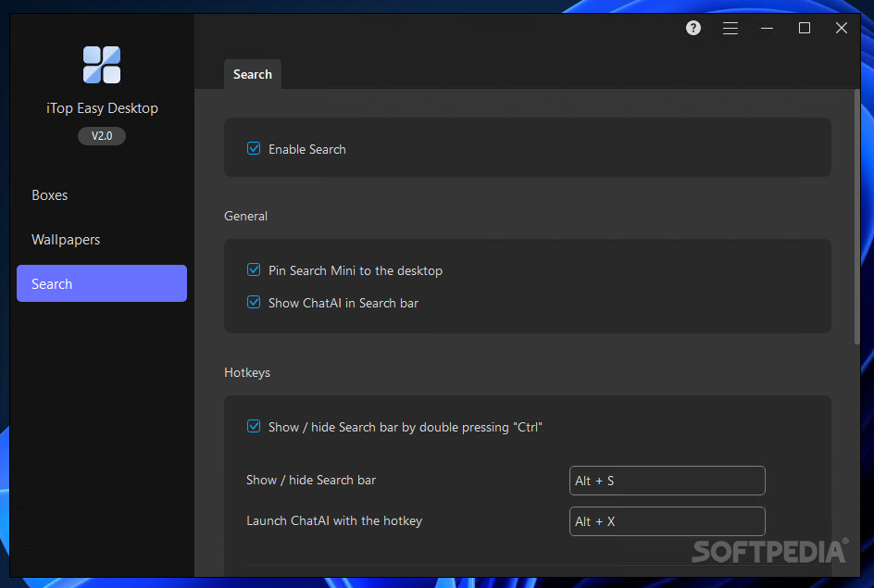Select Search in the sidebar
This screenshot has height=588, width=874.
click(x=102, y=283)
